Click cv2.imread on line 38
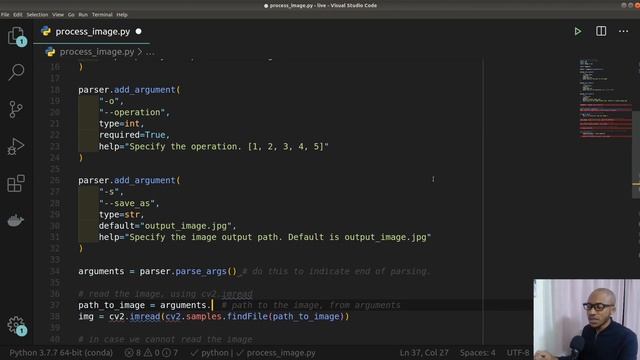 click(134, 316)
